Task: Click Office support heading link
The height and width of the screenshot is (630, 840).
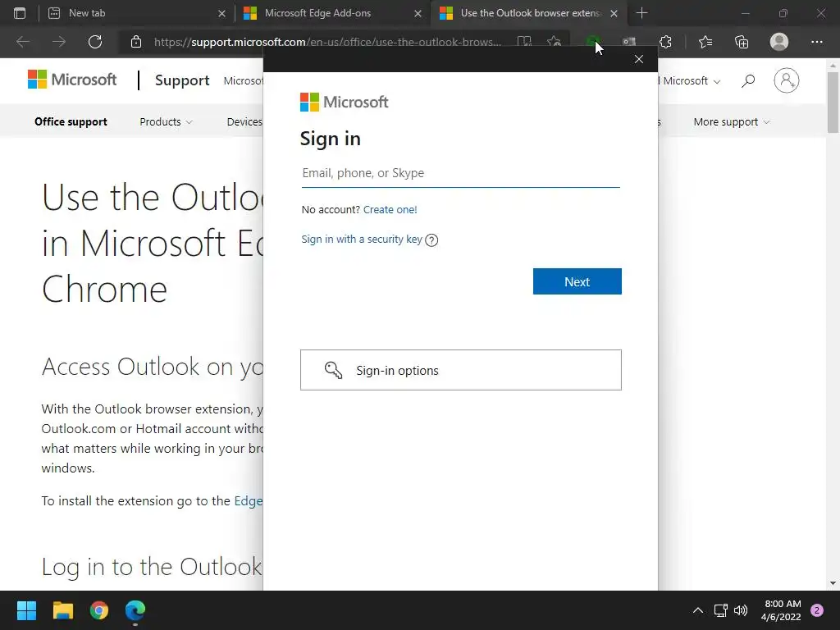Action: tap(71, 121)
